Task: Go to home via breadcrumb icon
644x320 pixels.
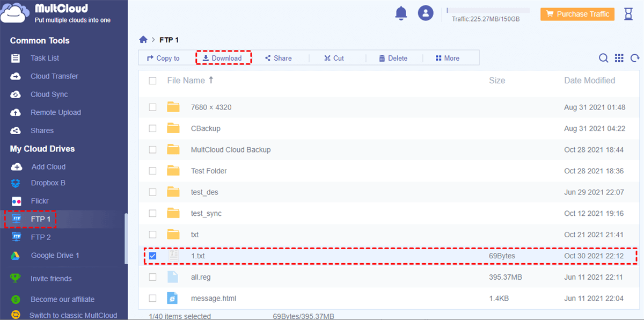Action: (143, 40)
